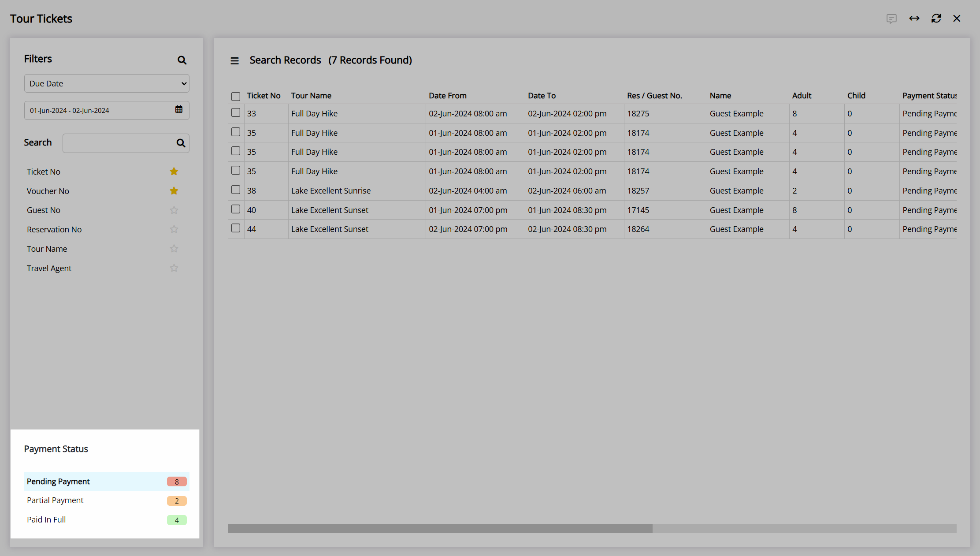Unfavorite the Ticket No star
The height and width of the screenshot is (556, 980).
(x=174, y=172)
